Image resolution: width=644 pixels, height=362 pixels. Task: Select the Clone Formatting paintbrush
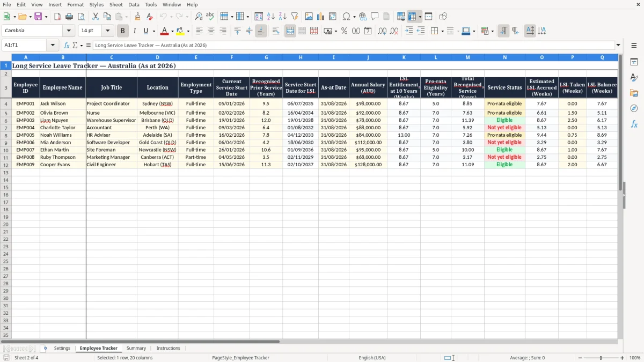tap(137, 17)
